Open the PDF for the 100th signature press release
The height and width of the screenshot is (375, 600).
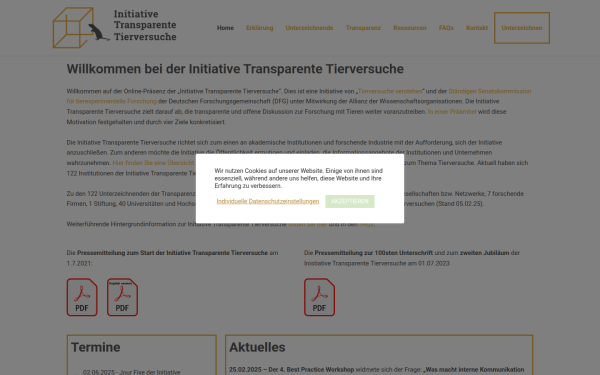click(320, 297)
